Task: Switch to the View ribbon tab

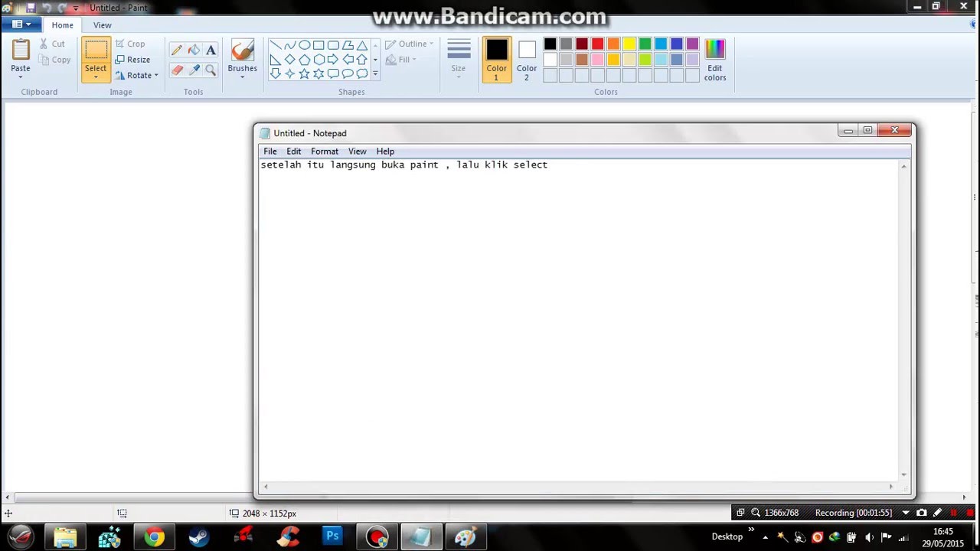Action: (x=102, y=25)
